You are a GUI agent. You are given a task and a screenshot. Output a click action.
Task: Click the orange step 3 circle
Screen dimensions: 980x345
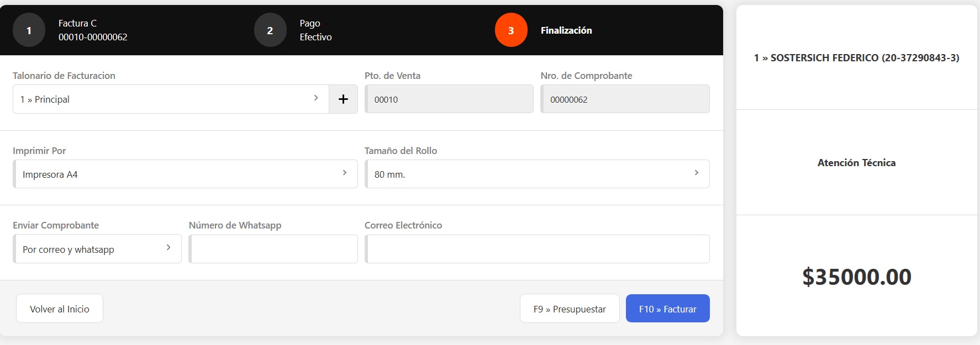511,30
